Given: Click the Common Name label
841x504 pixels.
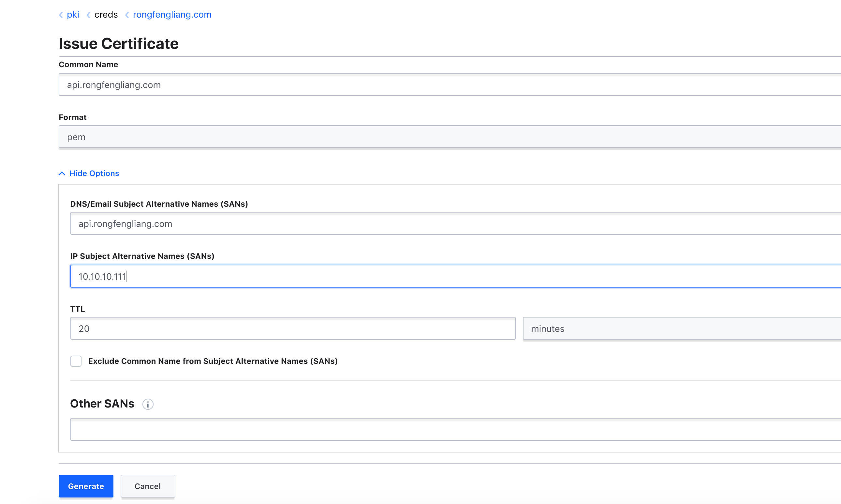Looking at the screenshot, I should point(88,65).
